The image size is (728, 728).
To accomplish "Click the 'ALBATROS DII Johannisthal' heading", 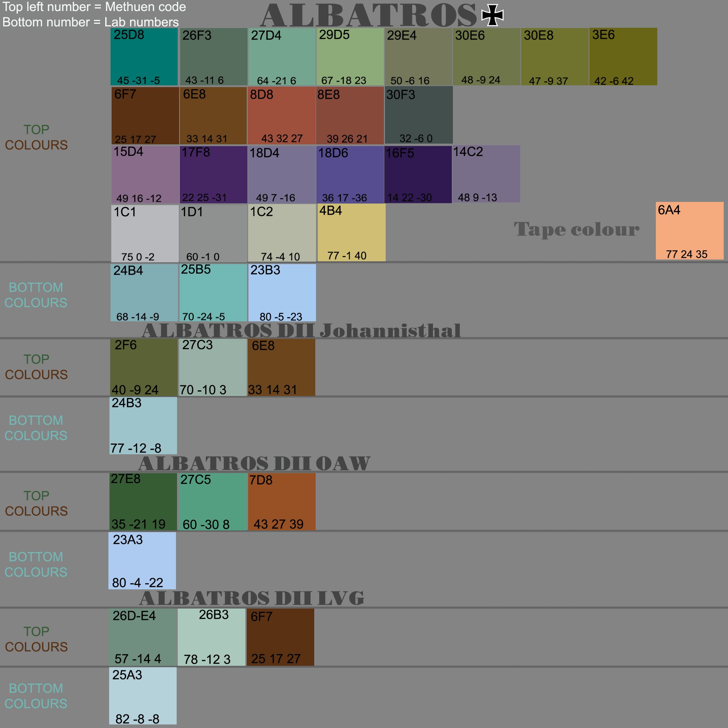I will click(301, 331).
